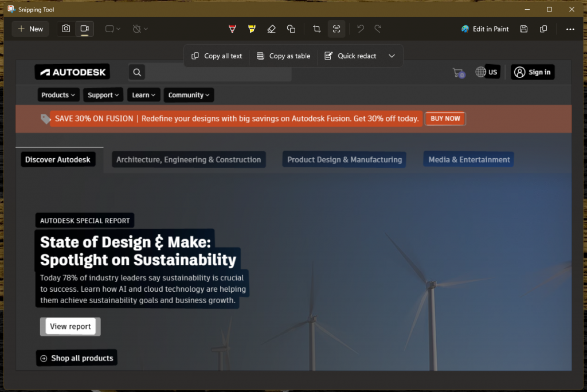Activate the image crop tool
Screen dimensions: 587x392
(316, 29)
